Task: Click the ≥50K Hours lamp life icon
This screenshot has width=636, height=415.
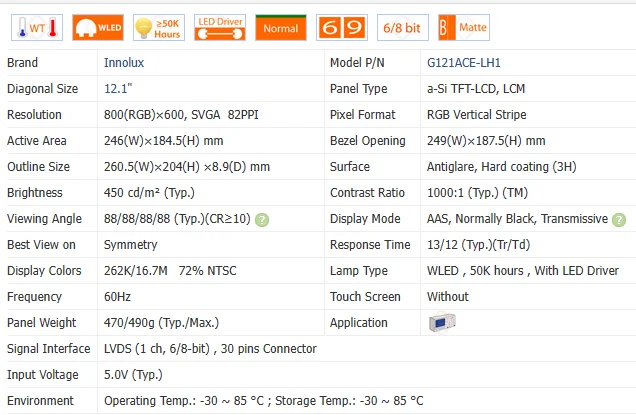Action: 159,28
